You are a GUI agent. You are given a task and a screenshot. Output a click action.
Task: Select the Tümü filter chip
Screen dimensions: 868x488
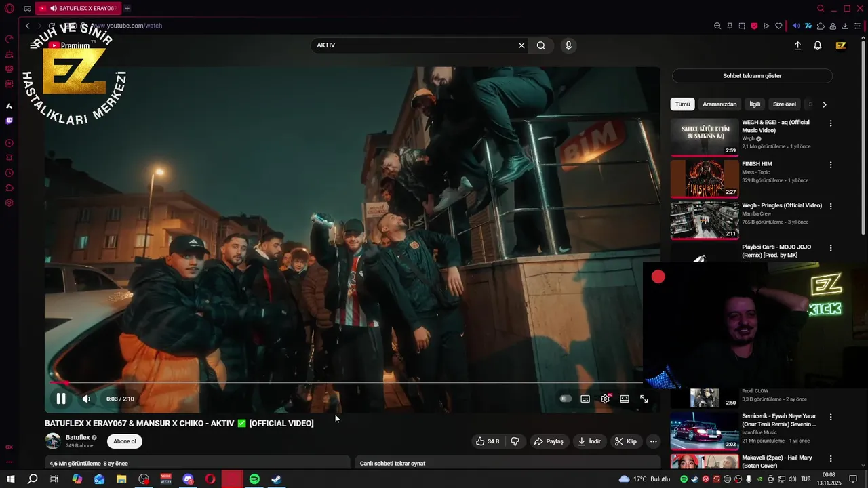pos(682,104)
